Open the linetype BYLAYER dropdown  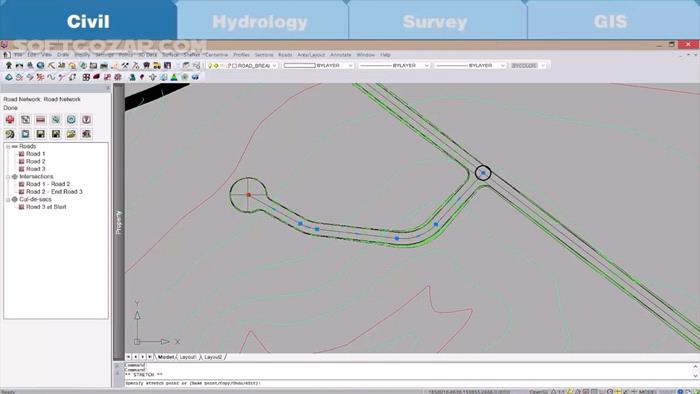click(426, 66)
